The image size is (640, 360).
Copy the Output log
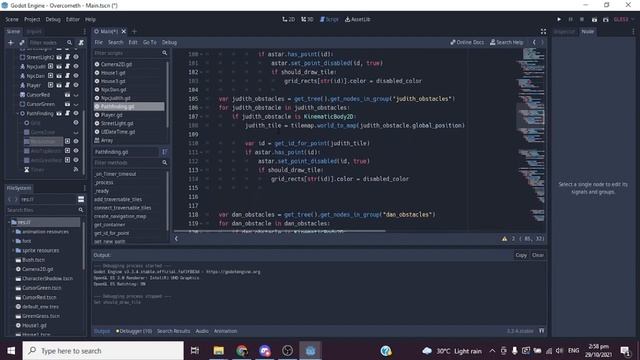(521, 255)
